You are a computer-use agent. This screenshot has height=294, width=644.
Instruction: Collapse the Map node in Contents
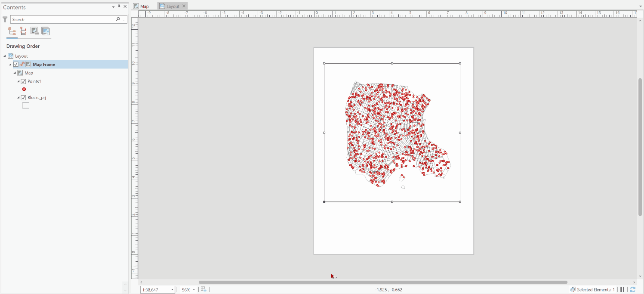(15, 72)
